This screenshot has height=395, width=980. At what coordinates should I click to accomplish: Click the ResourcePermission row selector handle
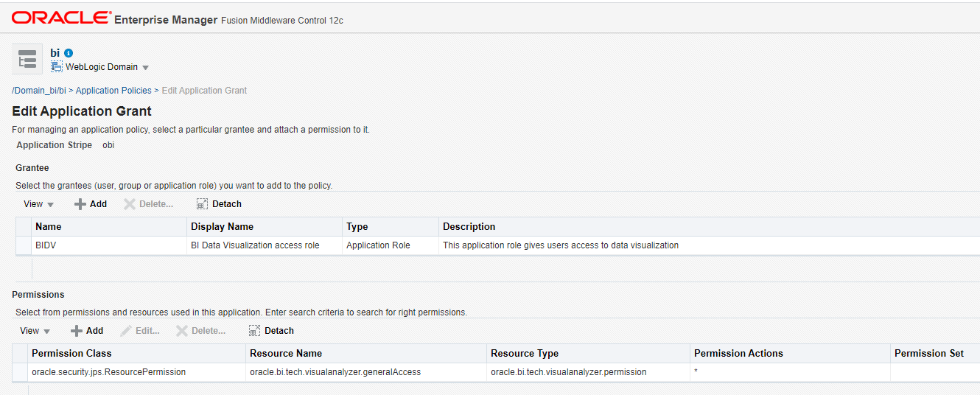point(20,372)
